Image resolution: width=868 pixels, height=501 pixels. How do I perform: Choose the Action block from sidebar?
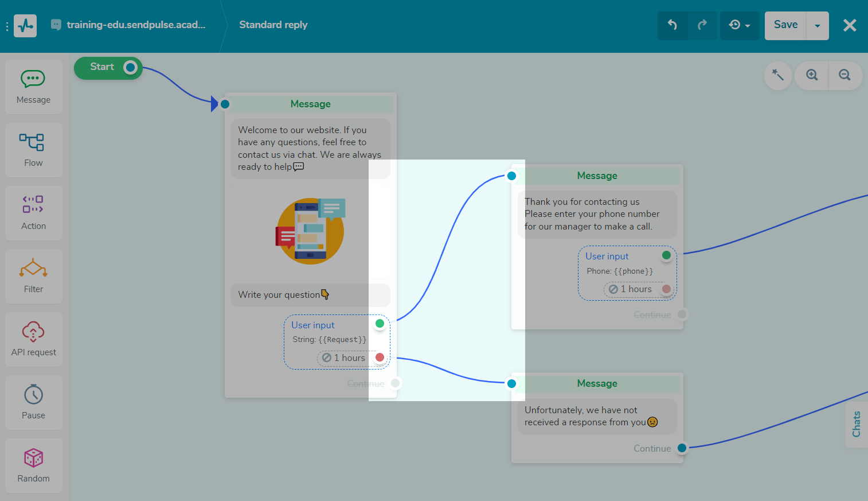tap(33, 213)
